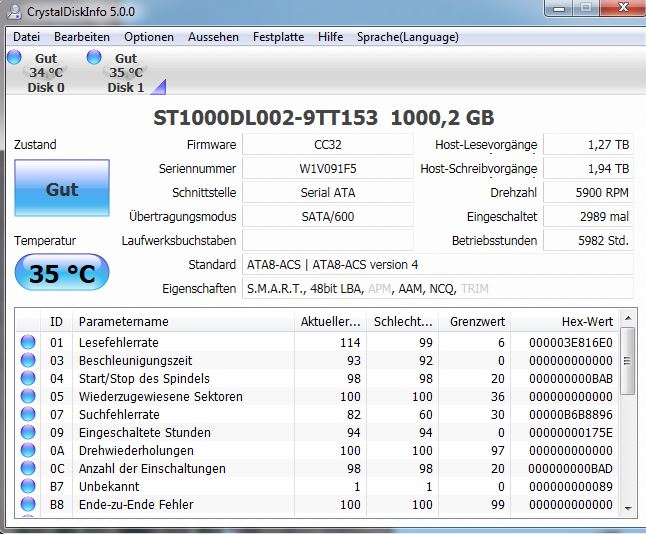This screenshot has height=534, width=646.
Task: Select the Drehwiederholungen parameter name
Action: (x=136, y=450)
